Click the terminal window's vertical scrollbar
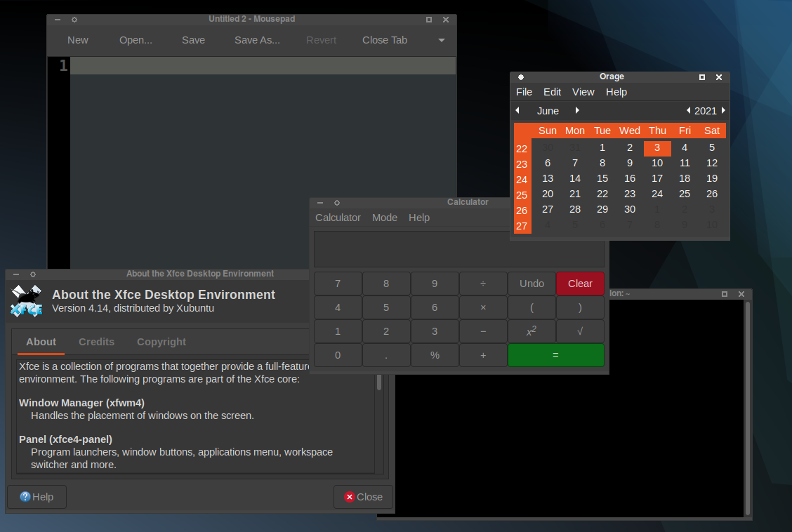Image resolution: width=792 pixels, height=532 pixels. 748,408
